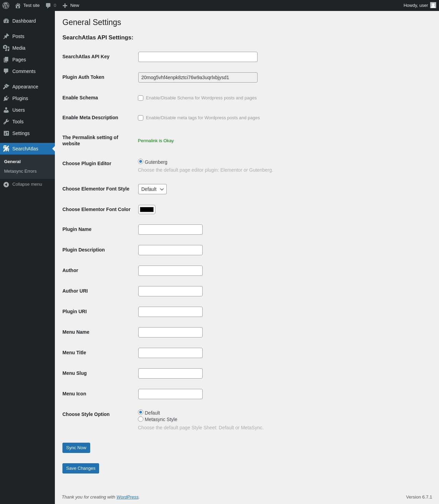Enable the Schema checkbox
The width and height of the screenshot is (439, 504).
tap(141, 98)
